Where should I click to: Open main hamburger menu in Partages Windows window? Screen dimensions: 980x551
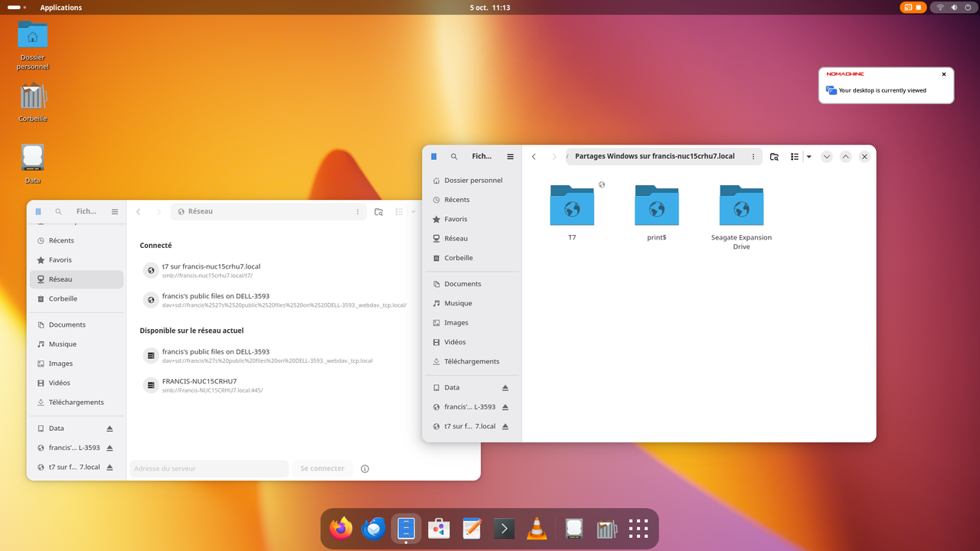511,156
